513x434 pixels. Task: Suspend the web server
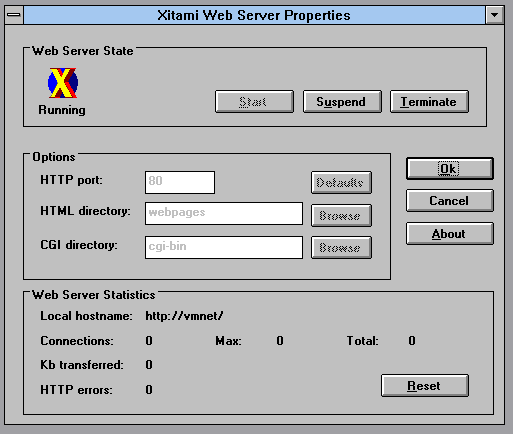point(342,101)
